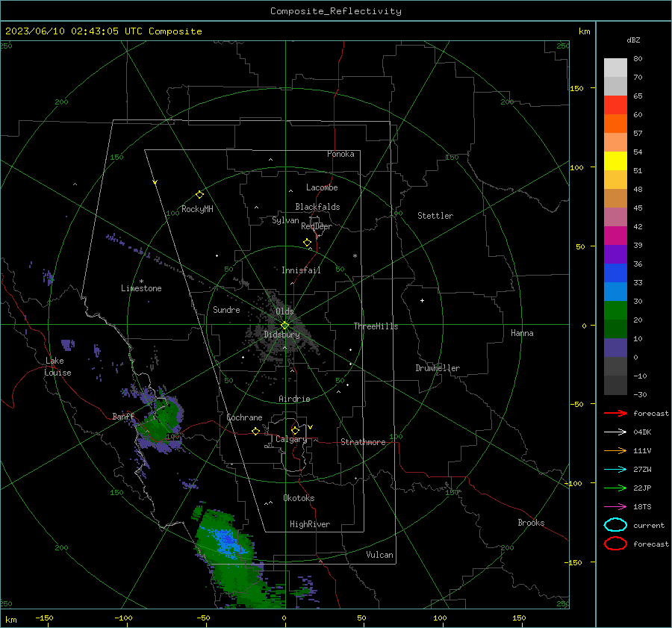Click the current legend label
The width and height of the screenshot is (672, 628).
pyautogui.click(x=649, y=525)
